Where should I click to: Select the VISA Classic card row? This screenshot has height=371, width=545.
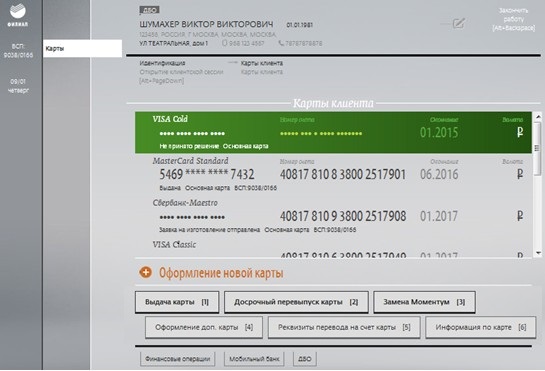[333, 248]
